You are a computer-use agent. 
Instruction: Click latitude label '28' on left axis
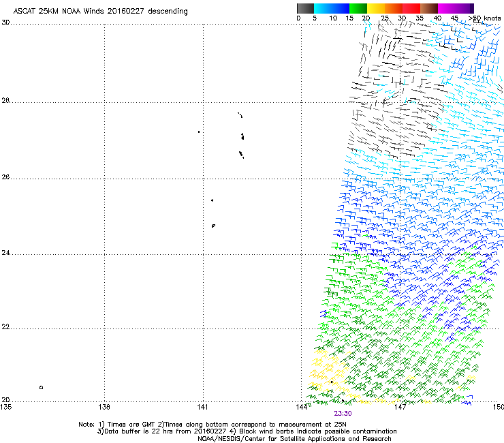pos(5,101)
